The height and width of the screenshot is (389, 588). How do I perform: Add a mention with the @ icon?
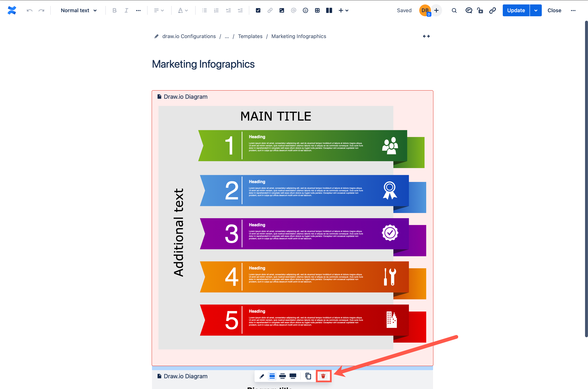pyautogui.click(x=293, y=10)
